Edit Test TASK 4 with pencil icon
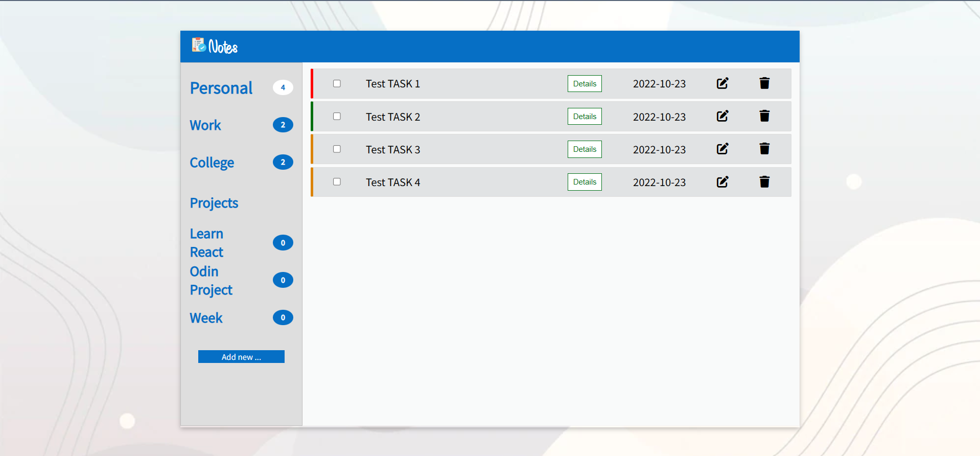This screenshot has width=980, height=456. pos(722,182)
